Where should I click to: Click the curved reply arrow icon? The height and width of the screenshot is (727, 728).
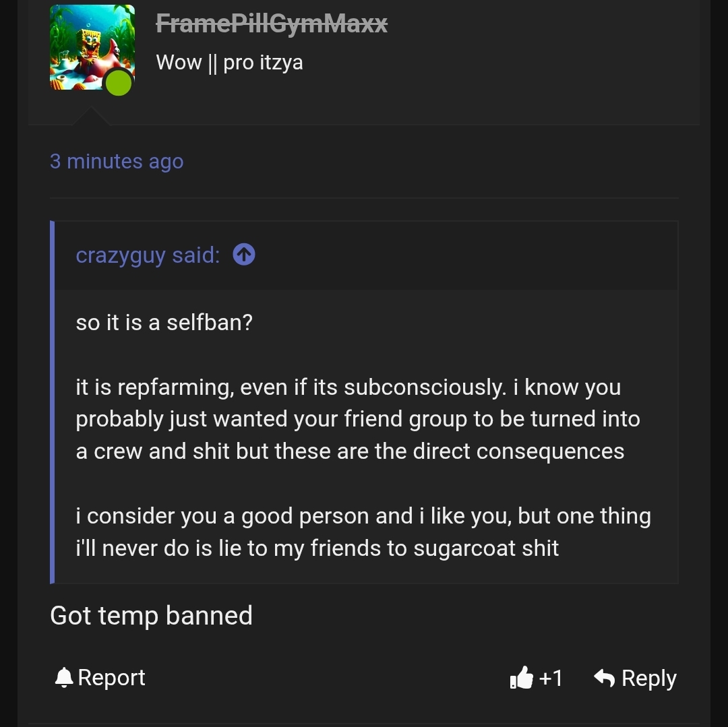(604, 678)
